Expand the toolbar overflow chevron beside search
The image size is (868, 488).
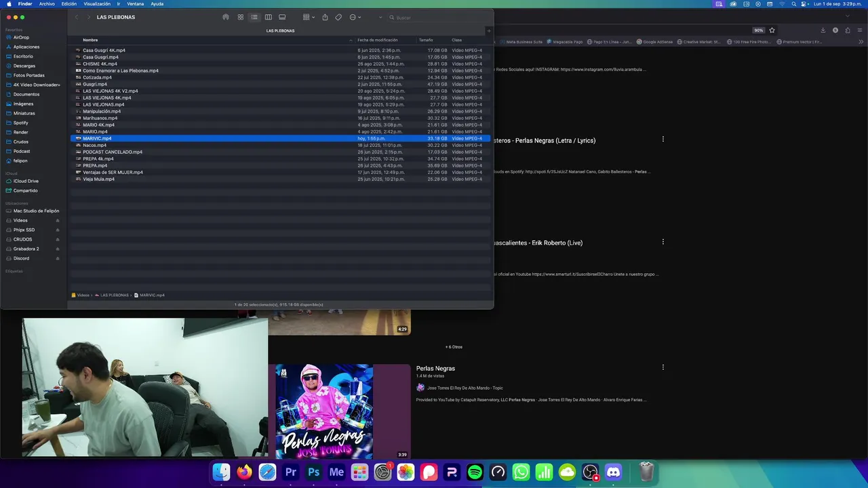(380, 17)
